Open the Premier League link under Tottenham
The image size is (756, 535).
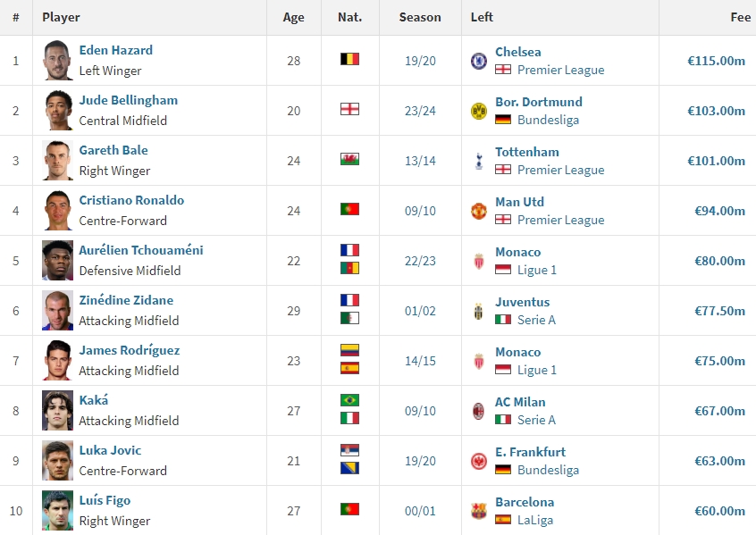[560, 170]
